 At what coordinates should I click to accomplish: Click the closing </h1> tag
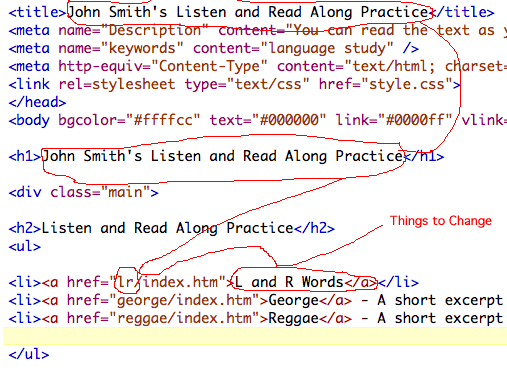click(424, 157)
